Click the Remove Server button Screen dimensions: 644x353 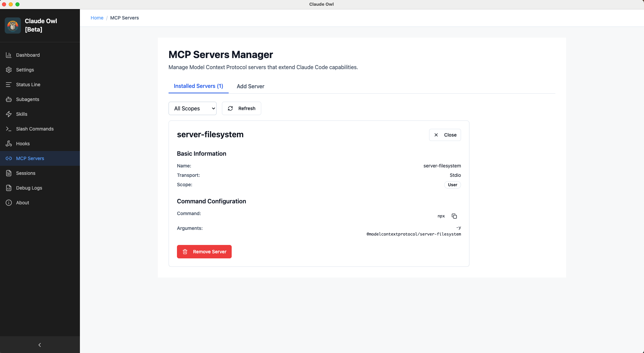coord(204,252)
